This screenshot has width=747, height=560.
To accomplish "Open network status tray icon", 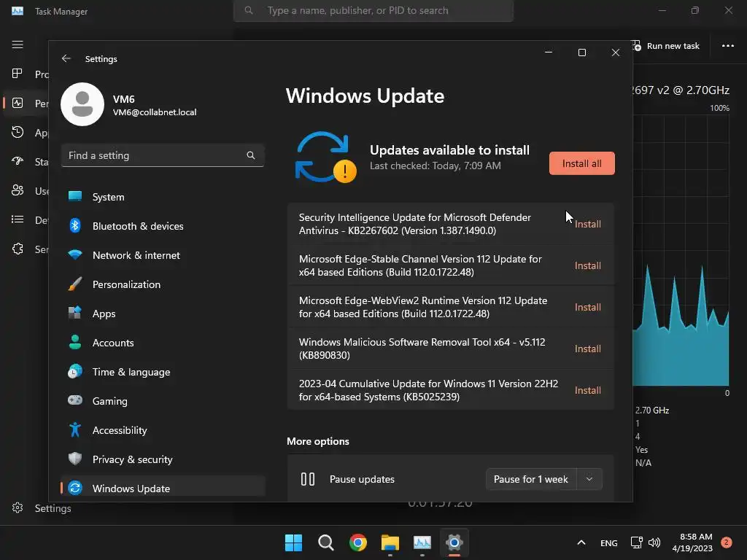I will coord(636,542).
